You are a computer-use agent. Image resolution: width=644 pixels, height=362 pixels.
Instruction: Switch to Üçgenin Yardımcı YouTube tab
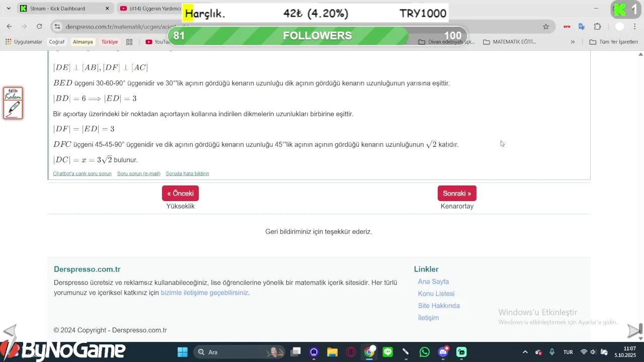tap(151, 9)
